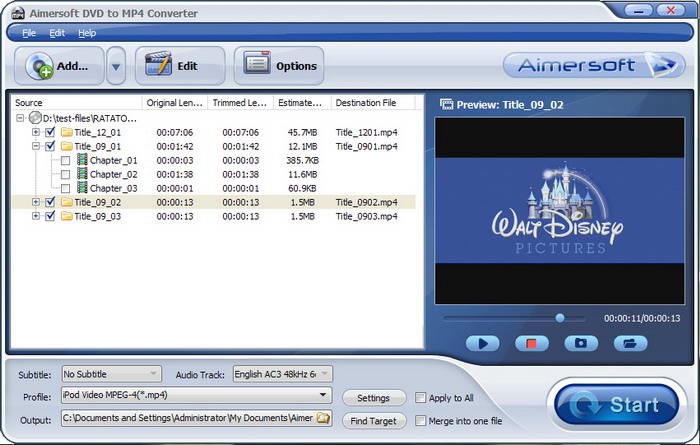Click the Title_09_02 folder icon

click(67, 202)
